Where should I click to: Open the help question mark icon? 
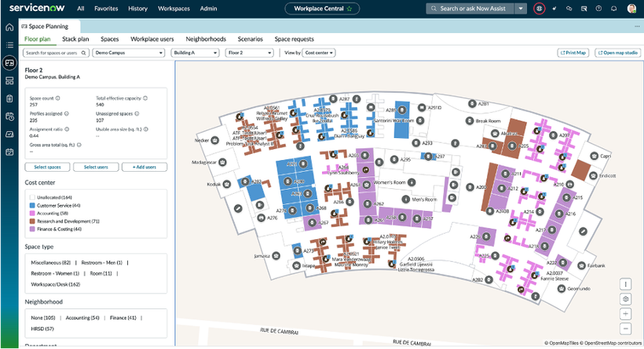click(598, 9)
